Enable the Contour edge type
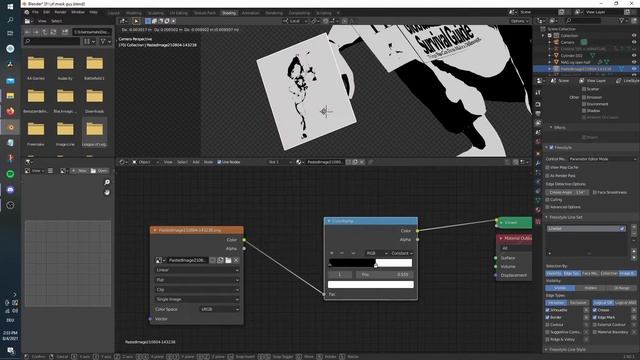The image size is (640, 360). [x=547, y=324]
